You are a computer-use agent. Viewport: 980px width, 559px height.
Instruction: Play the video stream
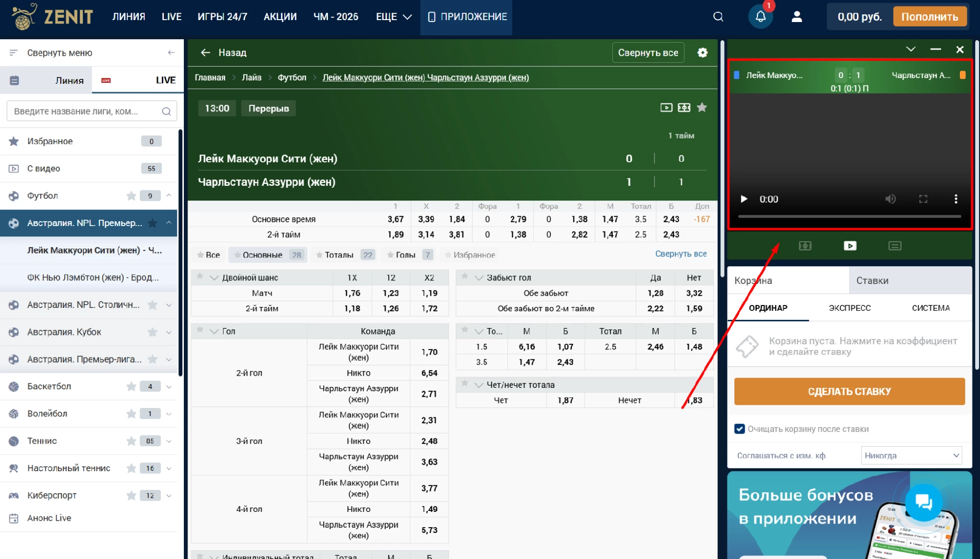[x=744, y=199]
